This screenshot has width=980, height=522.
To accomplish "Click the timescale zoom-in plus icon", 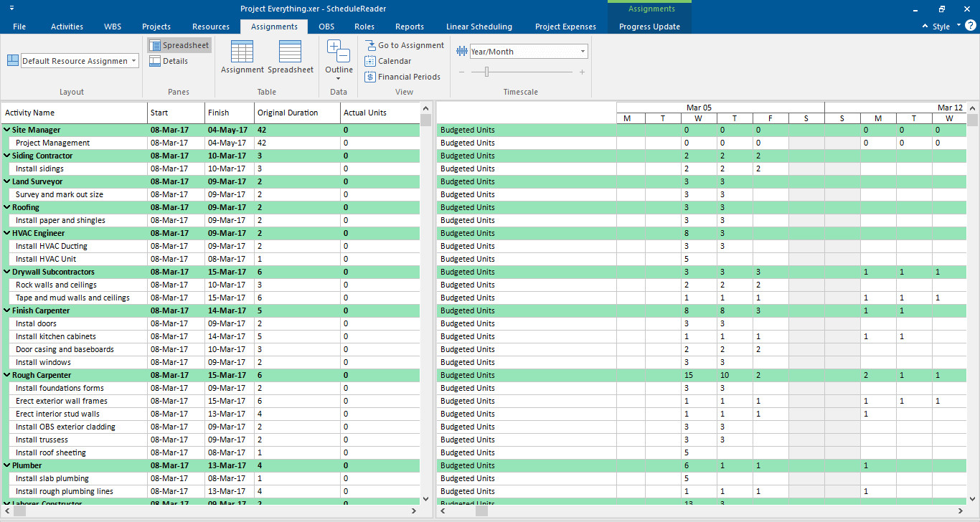I will (582, 72).
